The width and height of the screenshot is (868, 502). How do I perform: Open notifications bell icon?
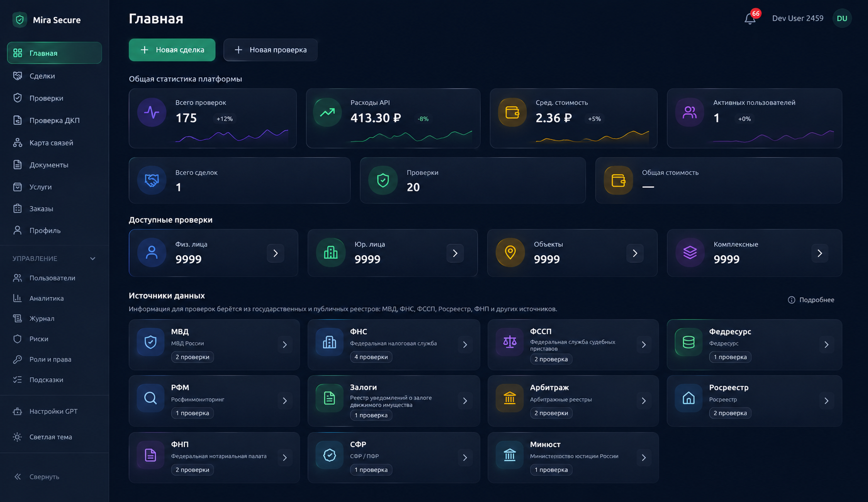pyautogui.click(x=750, y=19)
